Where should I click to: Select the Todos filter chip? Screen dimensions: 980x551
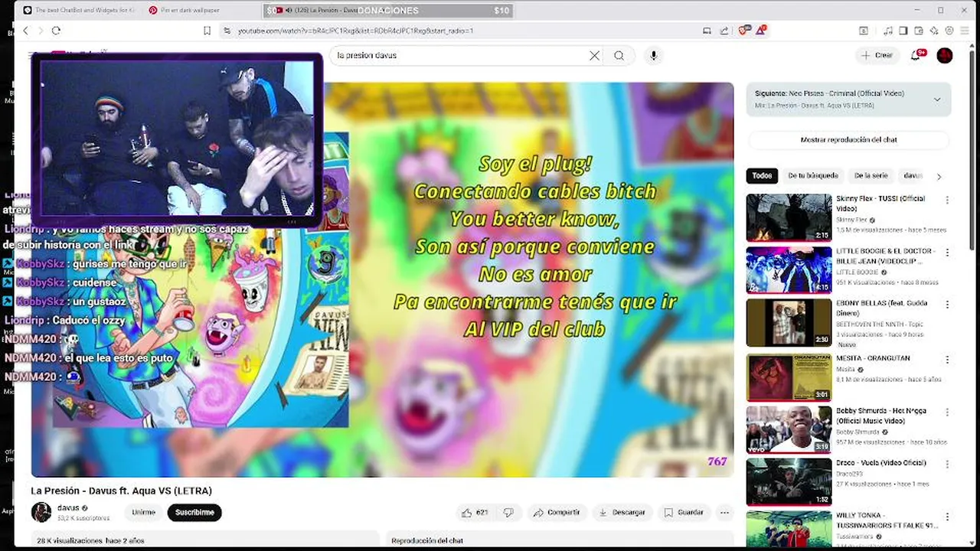tap(762, 176)
